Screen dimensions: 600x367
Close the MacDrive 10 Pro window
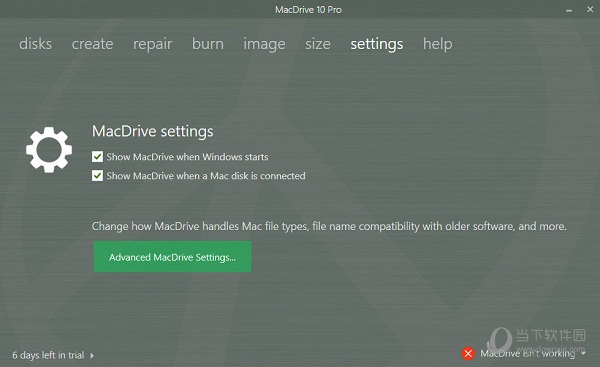tap(590, 9)
